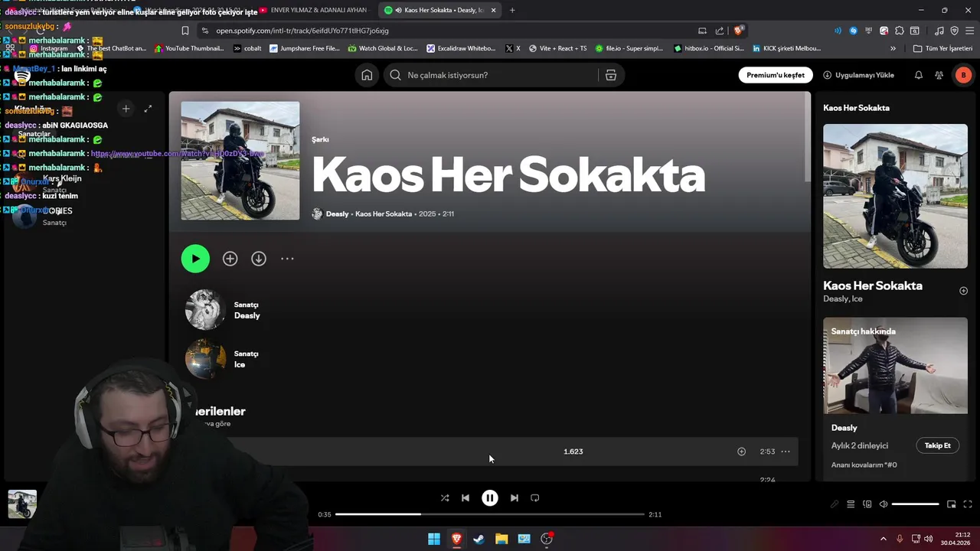Click the song progress bar
The image size is (980, 551).
[x=490, y=514]
